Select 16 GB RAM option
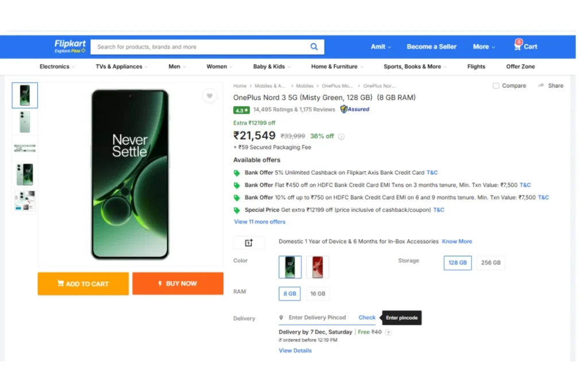This screenshot has height=392, width=588. 318,294
